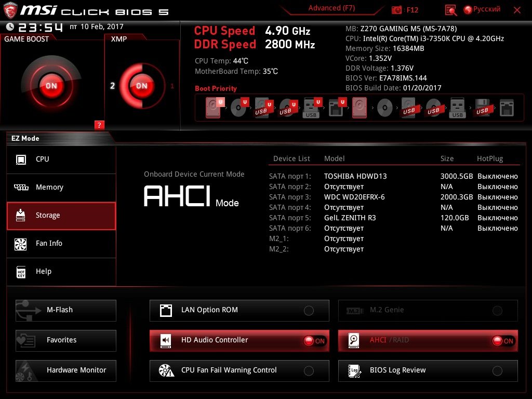Select the UEFI network boot icon

[x=337, y=108]
